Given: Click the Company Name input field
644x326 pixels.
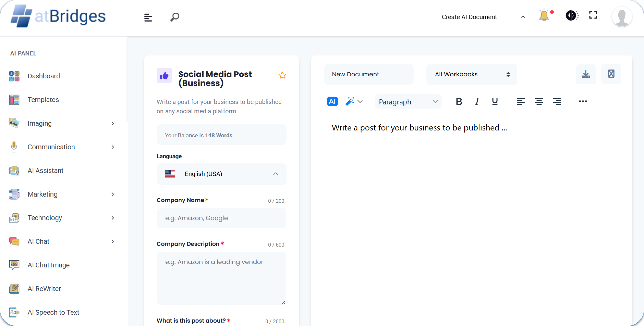Looking at the screenshot, I should 221,218.
